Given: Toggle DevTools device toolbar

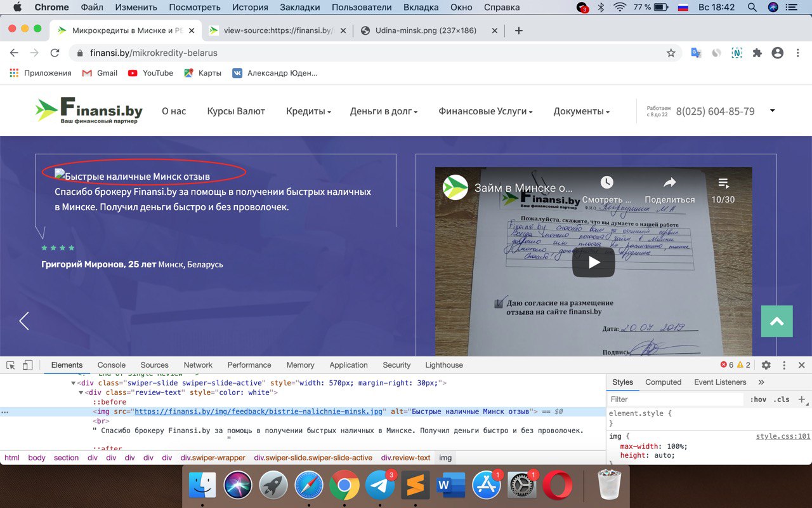Looking at the screenshot, I should coord(27,365).
